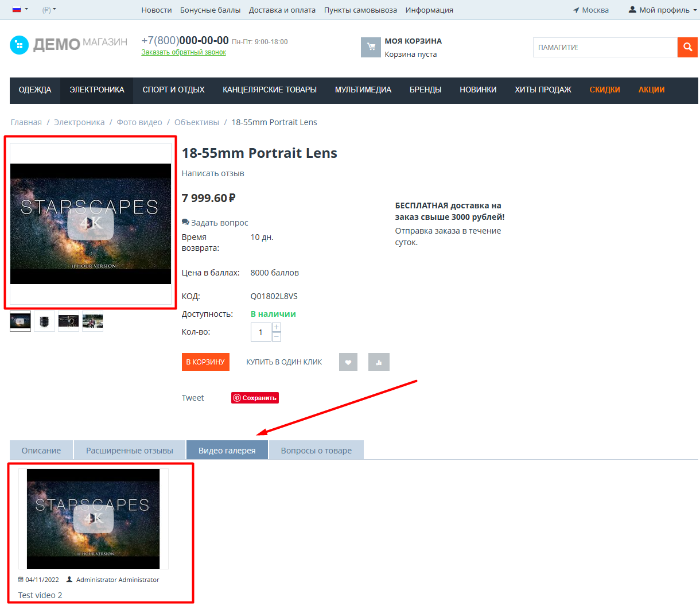The width and height of the screenshot is (700, 605).
Task: Open the language flag dropdown
Action: [20, 10]
